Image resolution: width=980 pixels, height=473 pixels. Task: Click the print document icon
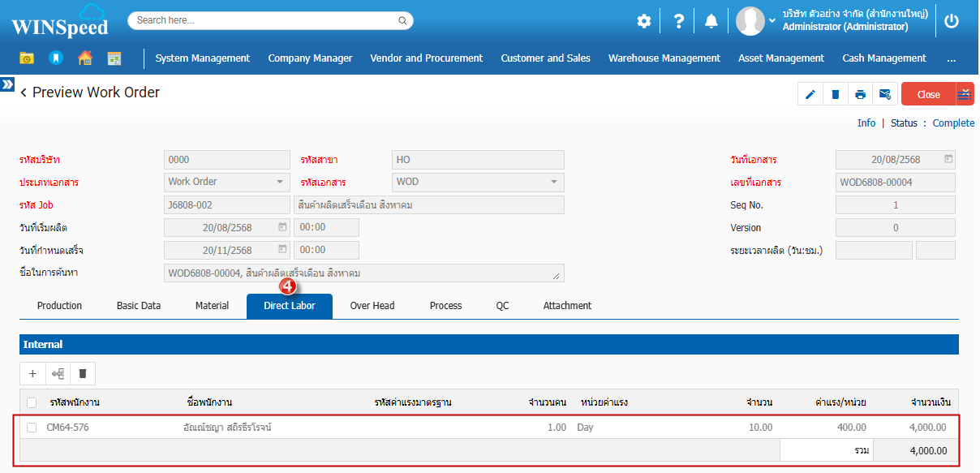pyautogui.click(x=860, y=94)
